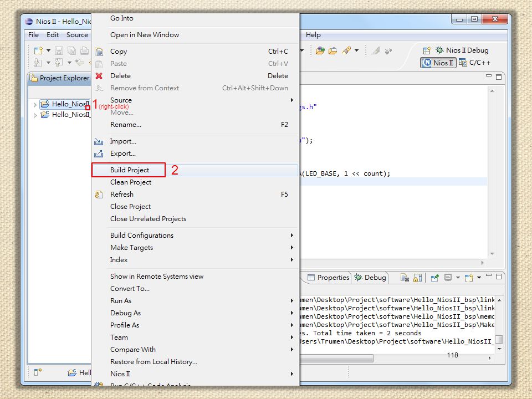This screenshot has width=532, height=399.
Task: Click the New wizard toolbar icon
Action: click(38, 50)
